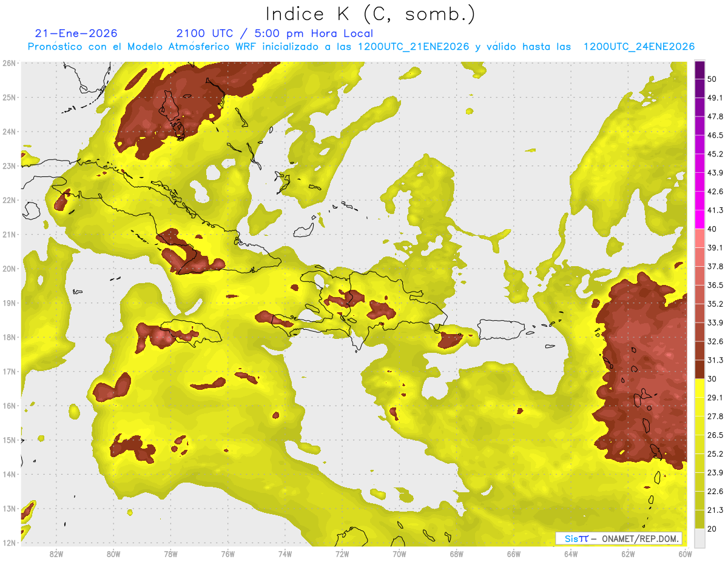Click the SisTT ONAMET/REP.DOM. logo box

tap(619, 538)
